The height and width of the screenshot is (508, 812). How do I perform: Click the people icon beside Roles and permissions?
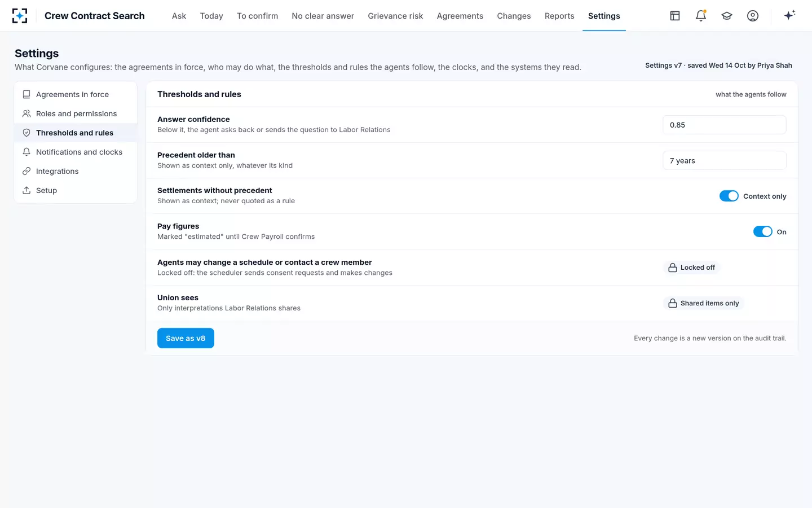pos(27,113)
